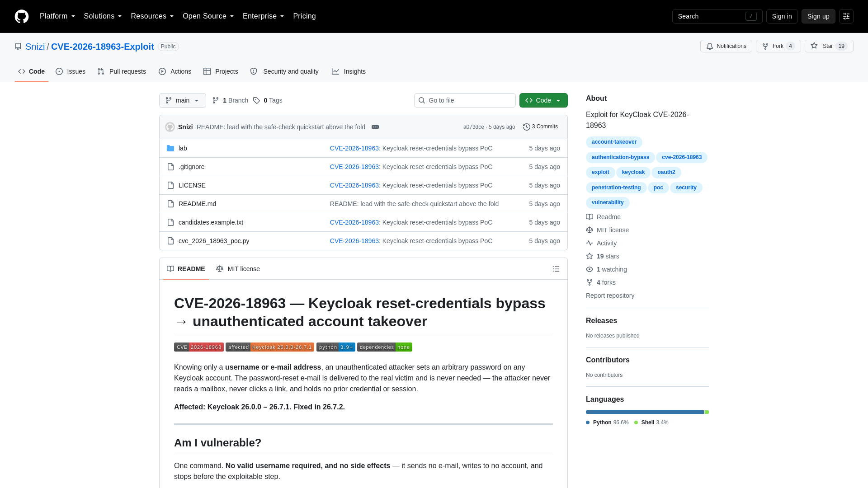868x488 pixels.
Task: Expand the Open Source menu
Action: tap(208, 16)
